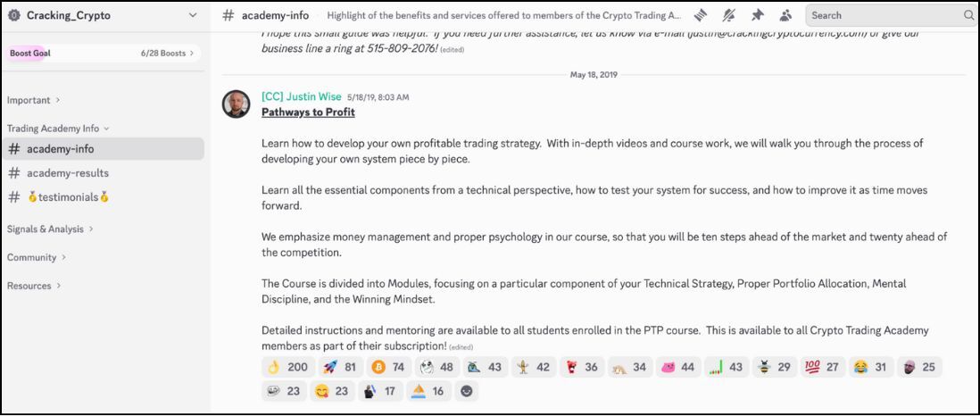Toggle the bee reaction with 29

pos(775,367)
